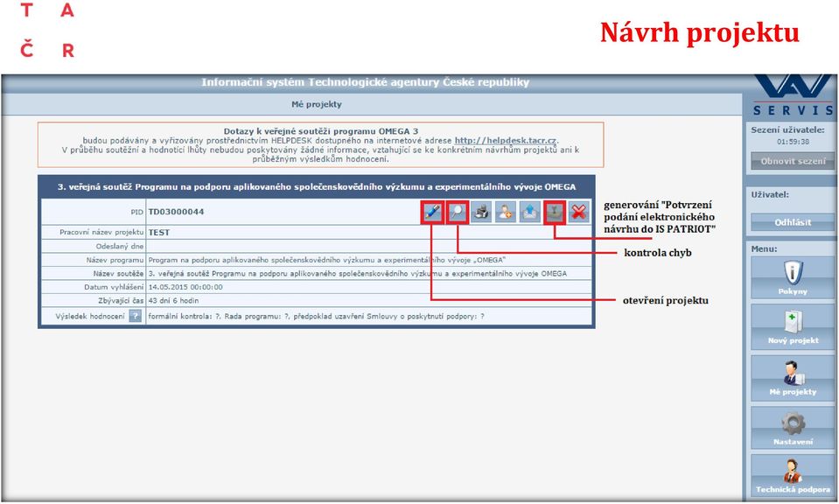
Task: Click the Mé projekty page heading
Action: (316, 104)
